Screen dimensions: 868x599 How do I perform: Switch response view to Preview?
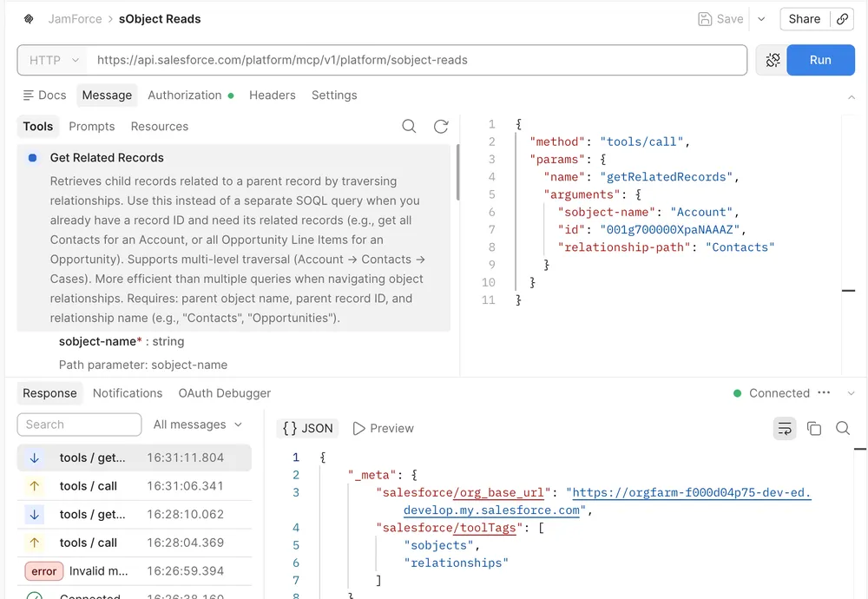(383, 429)
